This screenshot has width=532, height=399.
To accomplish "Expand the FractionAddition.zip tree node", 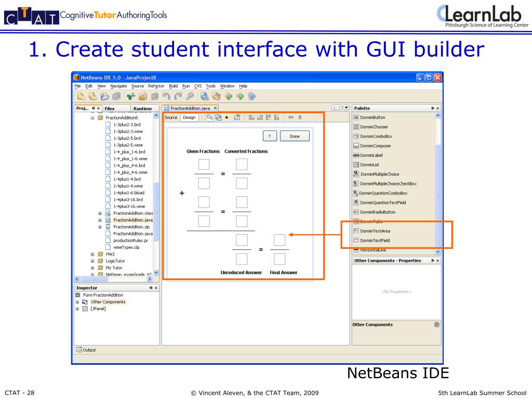I will pyautogui.click(x=100, y=227).
